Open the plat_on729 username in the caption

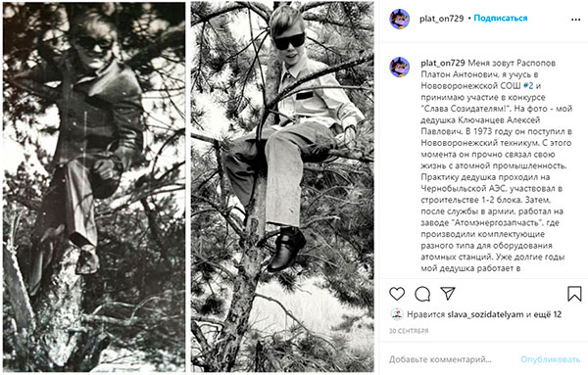pos(443,63)
